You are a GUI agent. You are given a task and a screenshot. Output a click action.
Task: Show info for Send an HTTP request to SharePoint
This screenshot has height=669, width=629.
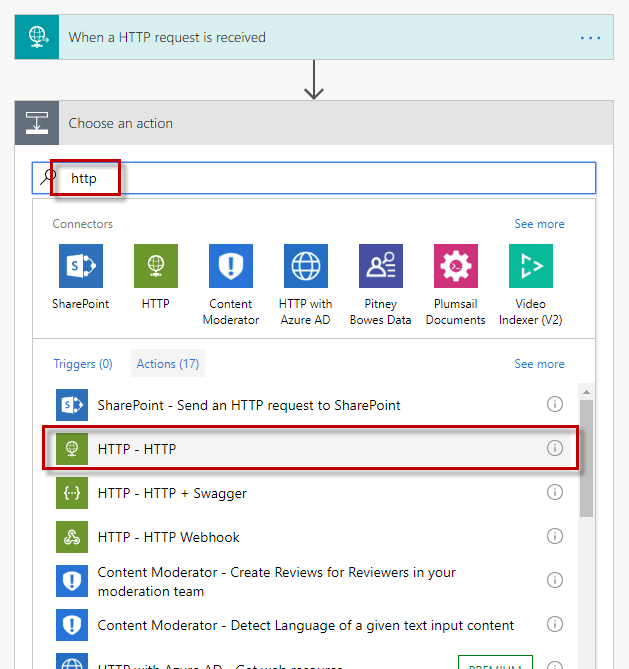pyautogui.click(x=555, y=404)
